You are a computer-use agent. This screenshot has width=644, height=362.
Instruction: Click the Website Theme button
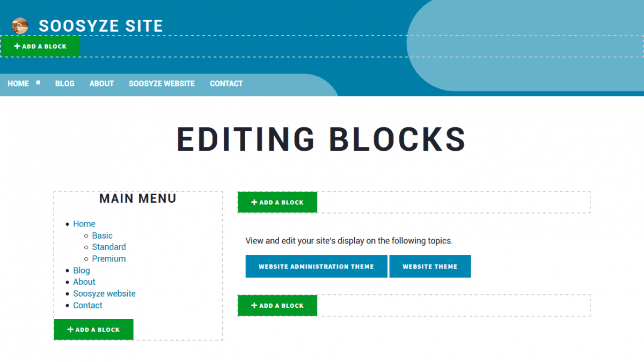430,267
